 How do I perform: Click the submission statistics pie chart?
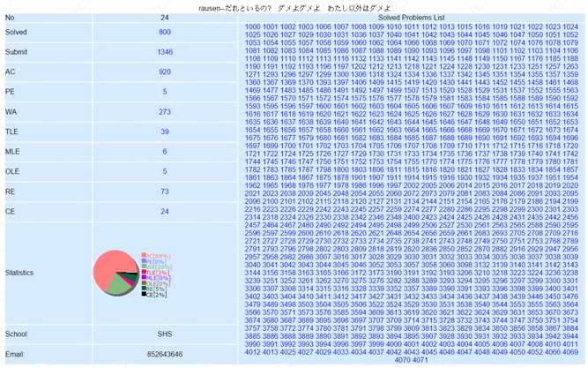click(116, 273)
